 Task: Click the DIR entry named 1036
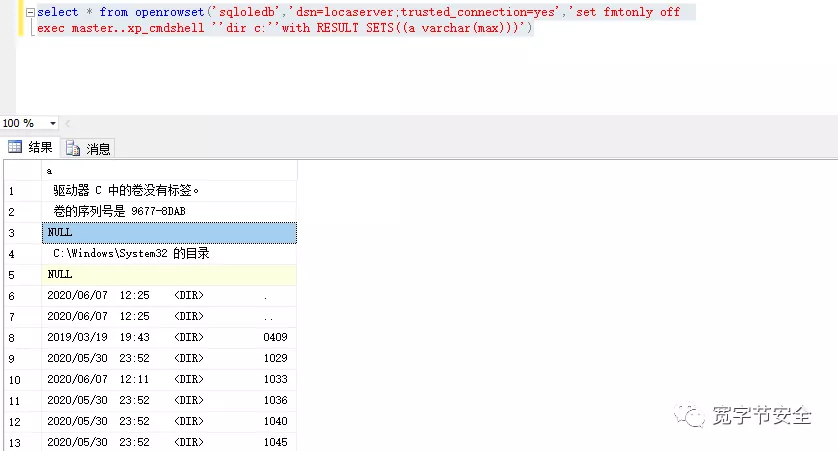169,400
